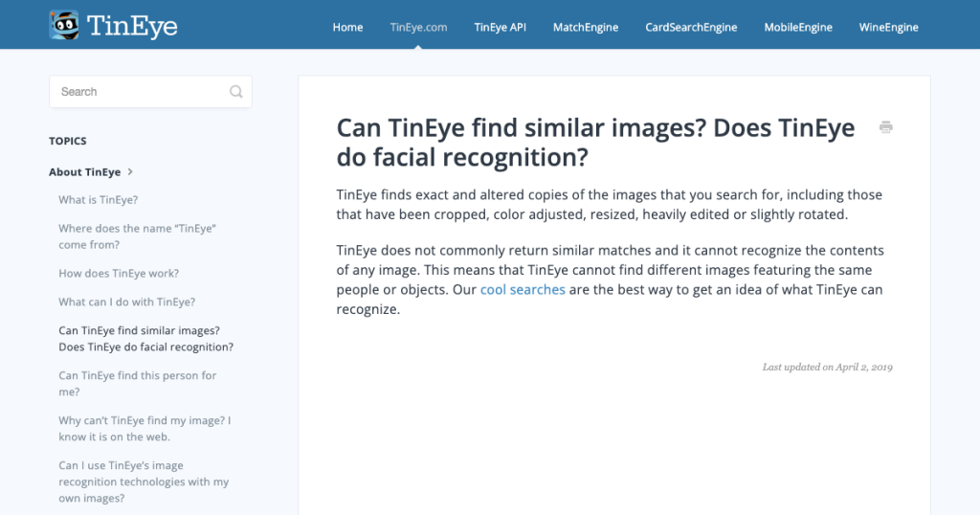Collapse the About TinEye topic chevron
Image resolution: width=980 pixels, height=515 pixels.
click(x=130, y=172)
